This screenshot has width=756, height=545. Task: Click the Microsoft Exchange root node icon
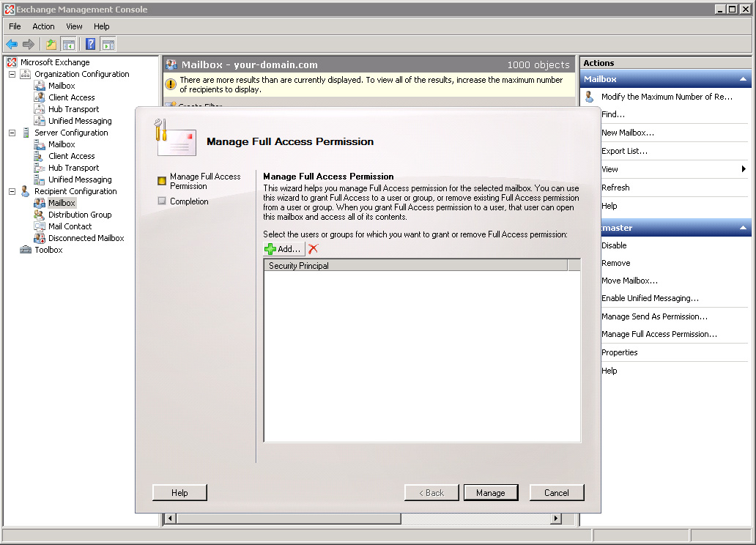(x=12, y=62)
